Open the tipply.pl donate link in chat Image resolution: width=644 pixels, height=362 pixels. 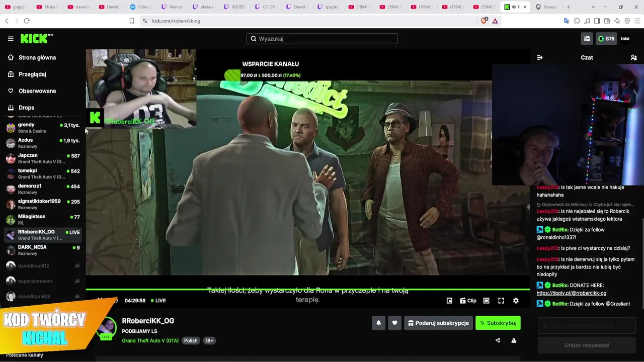point(572,293)
